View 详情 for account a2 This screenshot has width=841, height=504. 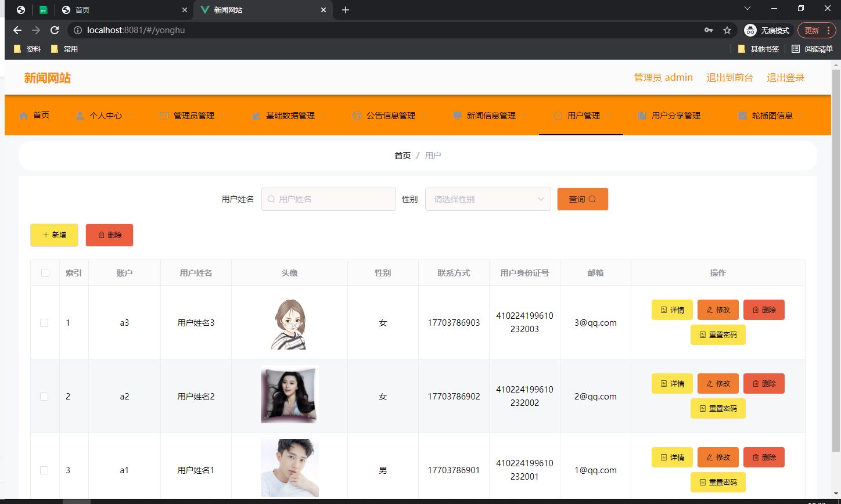click(x=672, y=384)
